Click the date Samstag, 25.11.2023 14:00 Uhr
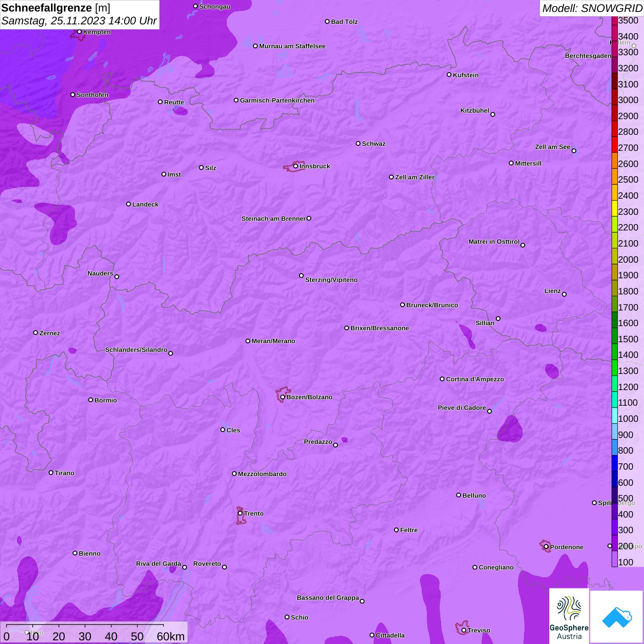 (x=79, y=21)
